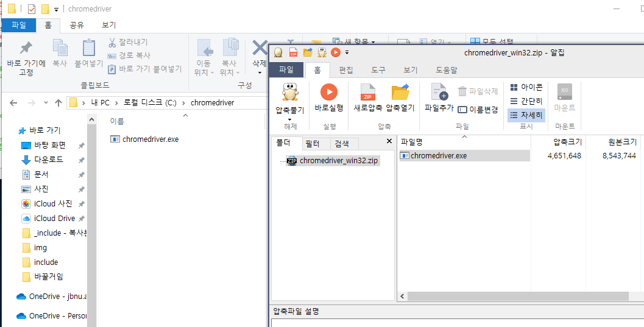Click the properties checkmark icon in Explorer title bar

tap(32, 9)
